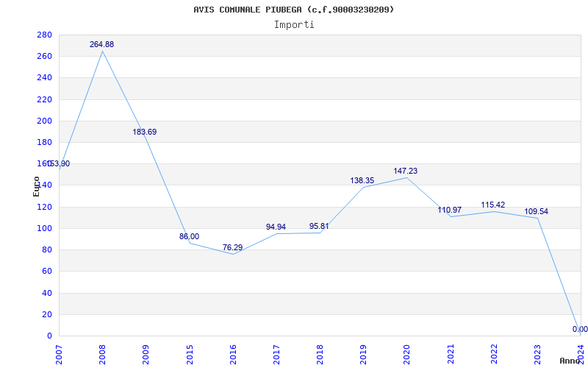Select the 180 y-axis tick
The height and width of the screenshot is (368, 588).
click(x=44, y=142)
